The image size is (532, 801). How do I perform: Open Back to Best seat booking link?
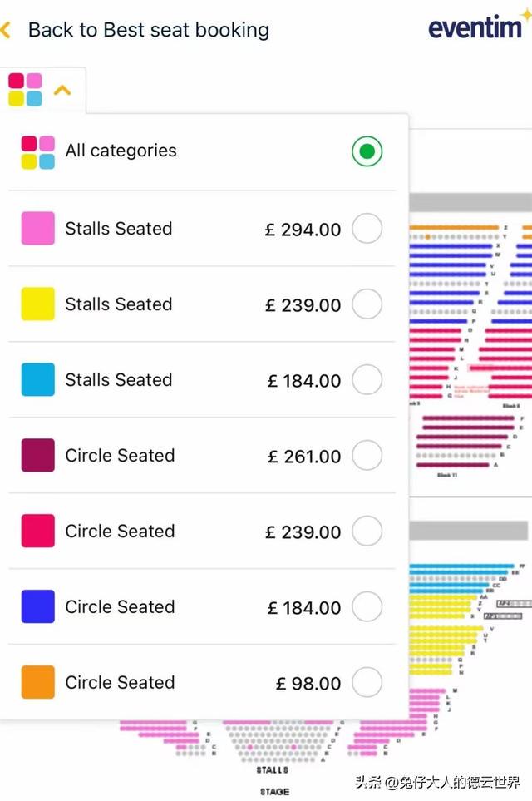pos(148,31)
